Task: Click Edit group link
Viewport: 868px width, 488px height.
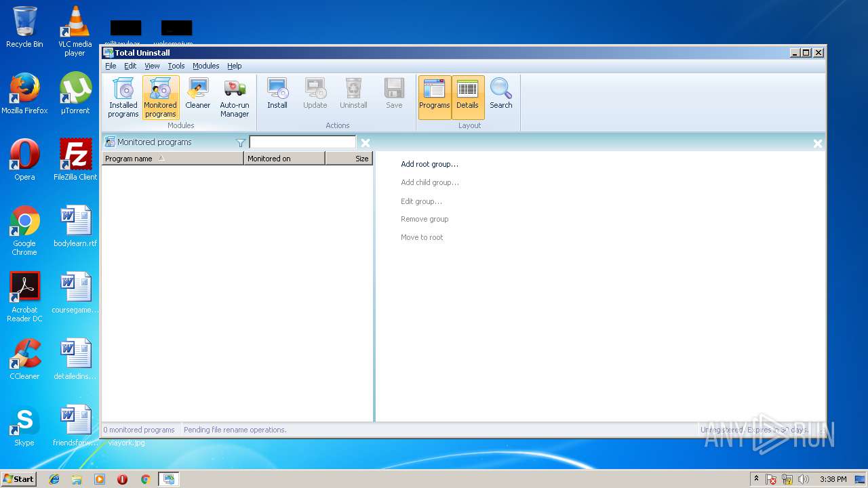Action: pos(421,201)
